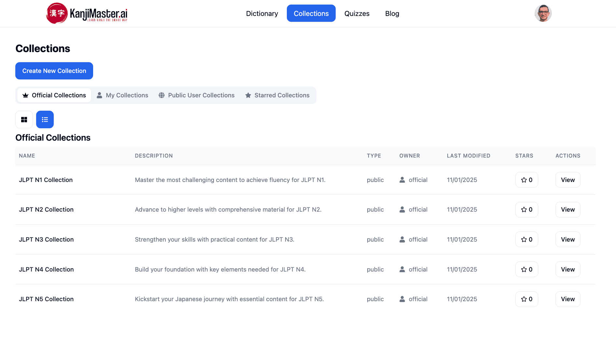Open the user profile avatar

click(543, 13)
